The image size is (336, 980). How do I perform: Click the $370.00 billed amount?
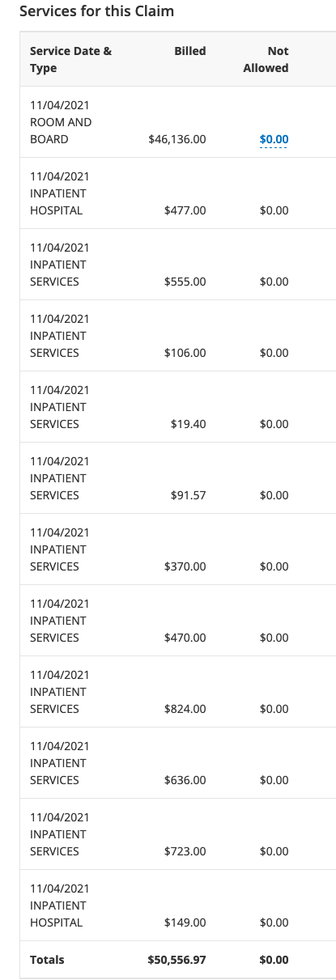click(x=185, y=566)
